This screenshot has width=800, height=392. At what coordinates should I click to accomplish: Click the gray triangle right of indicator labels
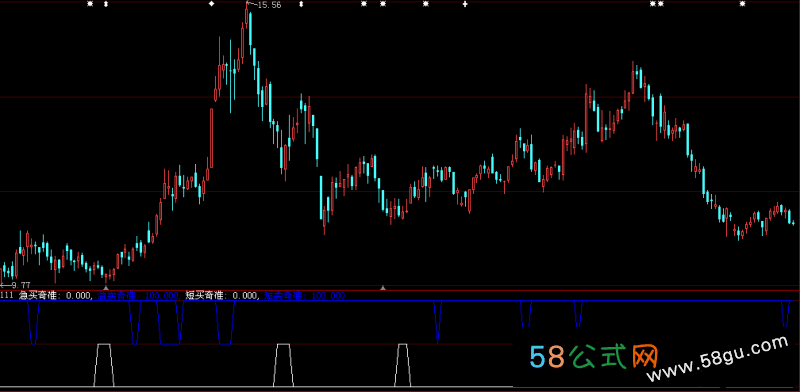pyautogui.click(x=383, y=288)
